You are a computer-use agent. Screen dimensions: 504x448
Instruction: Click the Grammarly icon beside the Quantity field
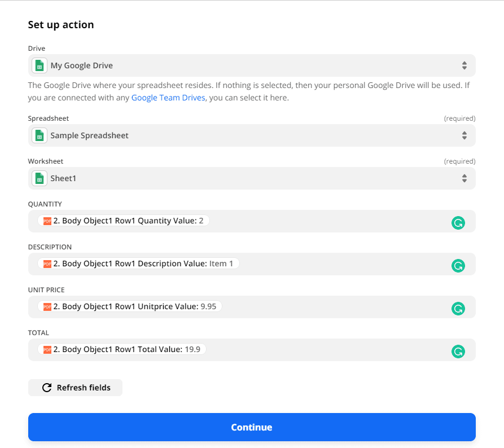[458, 223]
